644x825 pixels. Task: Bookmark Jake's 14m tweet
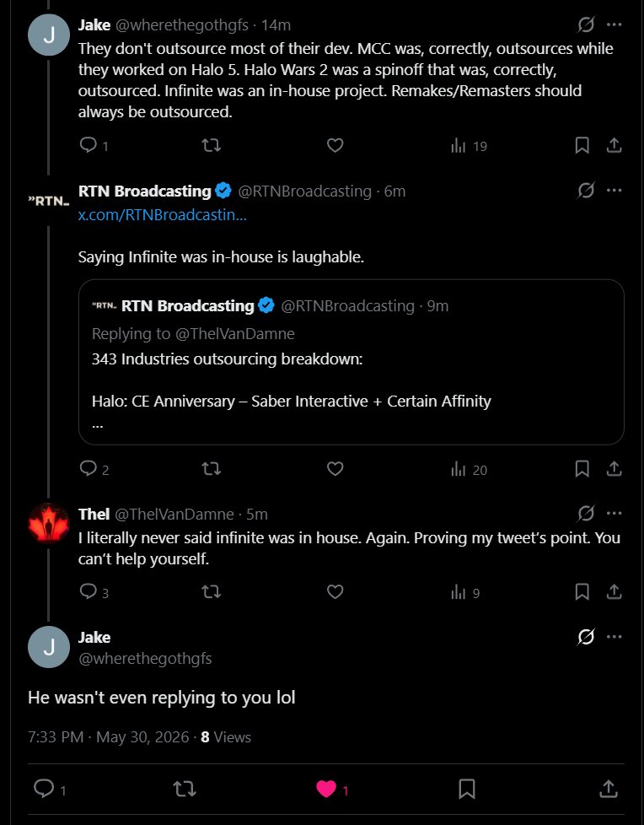pos(582,145)
